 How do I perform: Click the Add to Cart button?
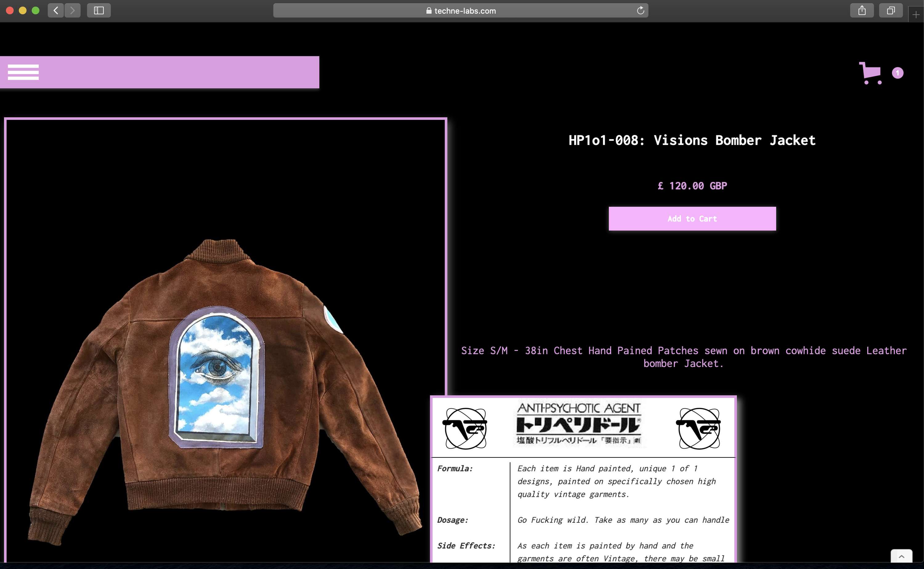point(692,219)
